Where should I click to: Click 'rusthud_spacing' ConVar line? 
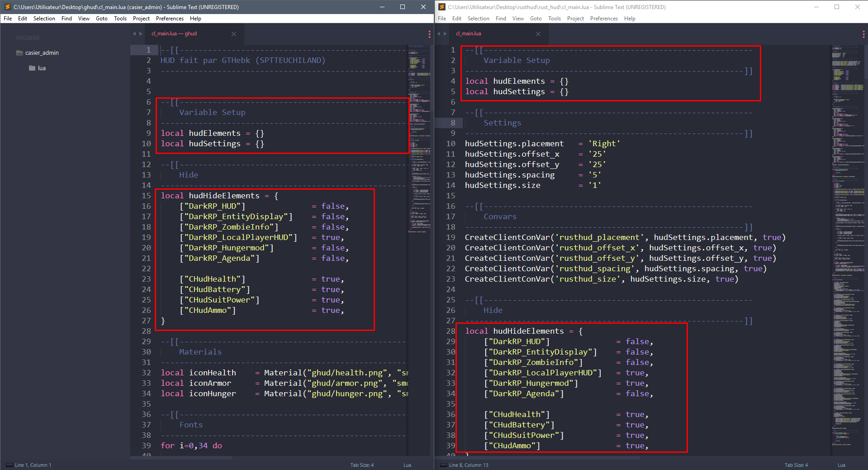coord(616,269)
